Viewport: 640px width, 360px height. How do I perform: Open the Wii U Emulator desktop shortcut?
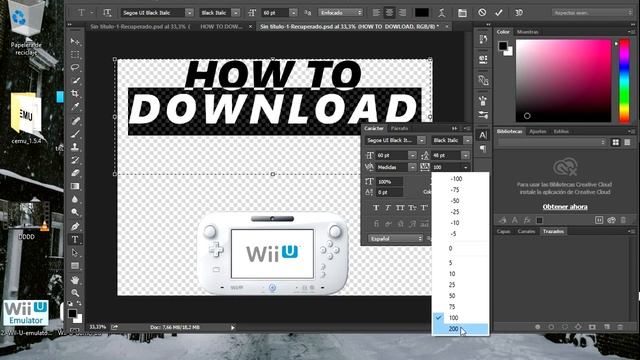[26, 313]
